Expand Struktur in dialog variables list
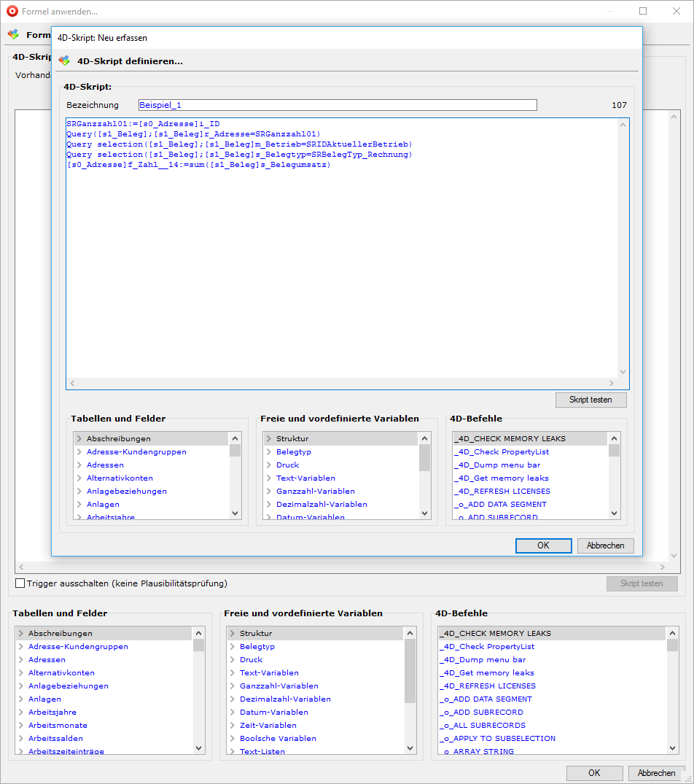The height and width of the screenshot is (784, 694). 269,439
